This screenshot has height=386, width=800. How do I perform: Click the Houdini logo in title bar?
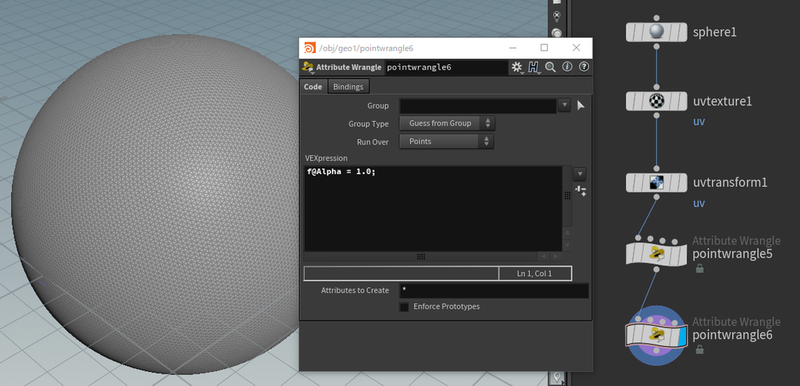(x=309, y=48)
